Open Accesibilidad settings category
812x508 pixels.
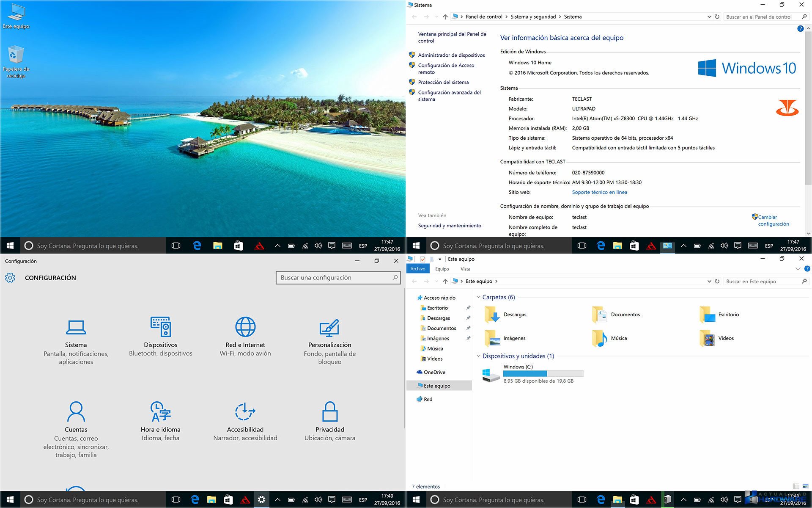[245, 421]
